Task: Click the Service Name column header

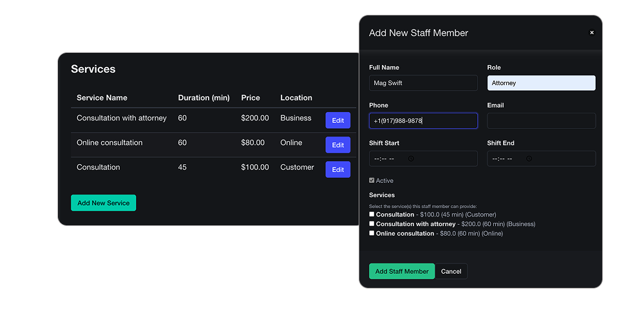Action: tap(102, 98)
